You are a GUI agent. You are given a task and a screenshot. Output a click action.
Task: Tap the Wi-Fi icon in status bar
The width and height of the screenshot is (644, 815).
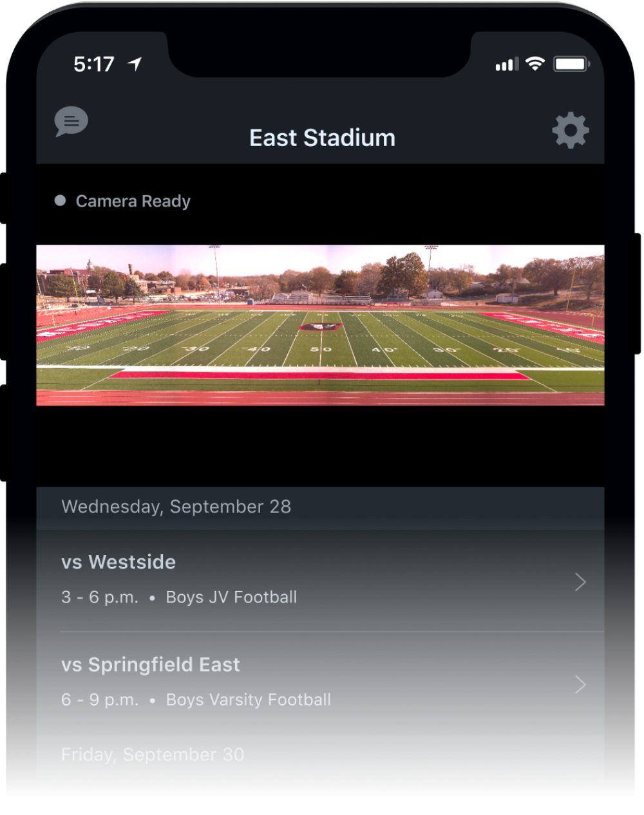pos(535,63)
